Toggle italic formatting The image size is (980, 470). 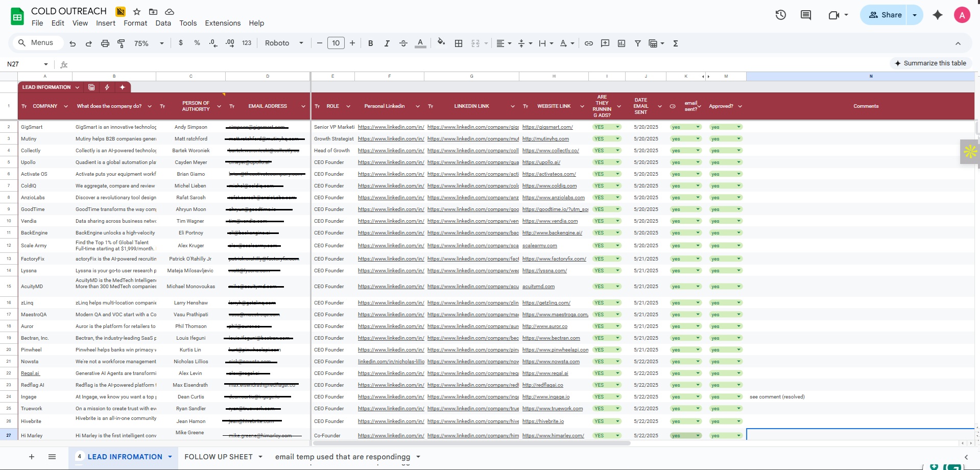(x=387, y=43)
